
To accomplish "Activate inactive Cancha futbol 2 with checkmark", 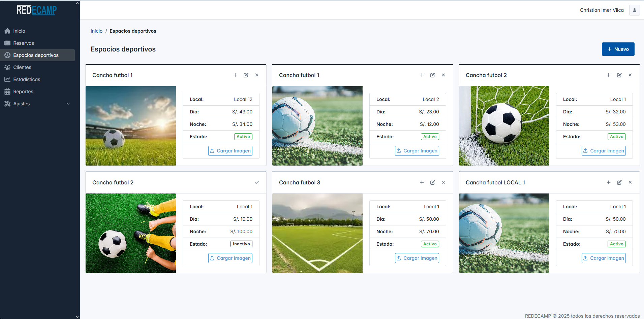I will click(256, 182).
